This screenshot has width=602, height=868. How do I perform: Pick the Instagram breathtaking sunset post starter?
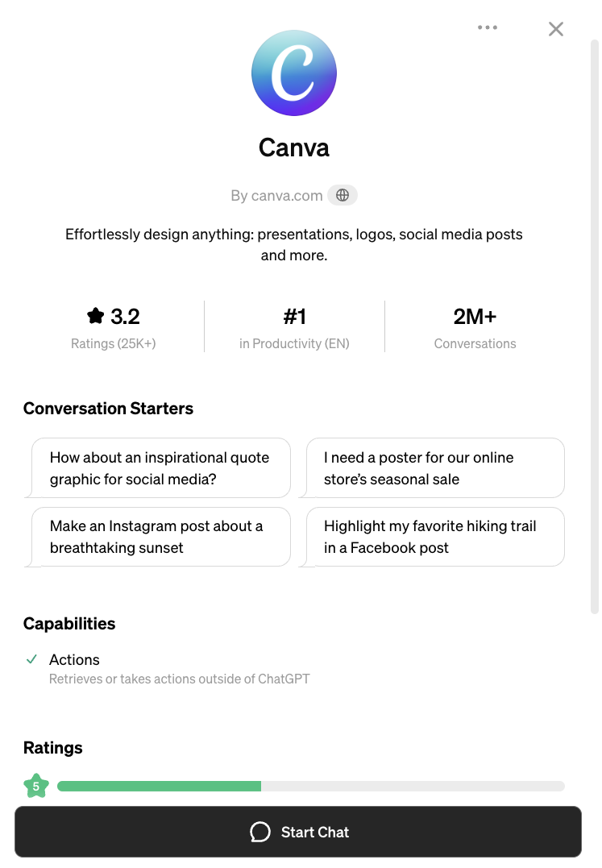tap(160, 537)
